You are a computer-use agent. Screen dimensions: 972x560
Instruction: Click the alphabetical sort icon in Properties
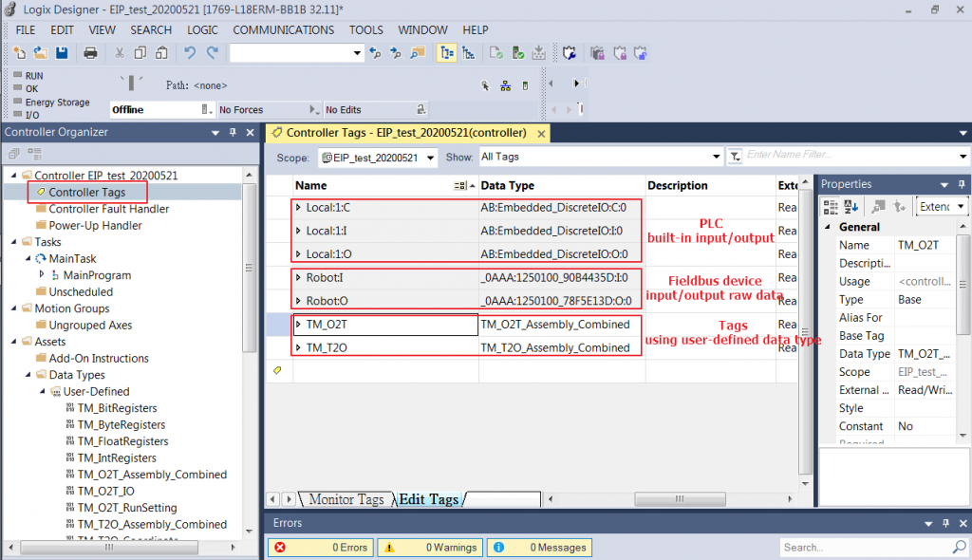(x=851, y=206)
